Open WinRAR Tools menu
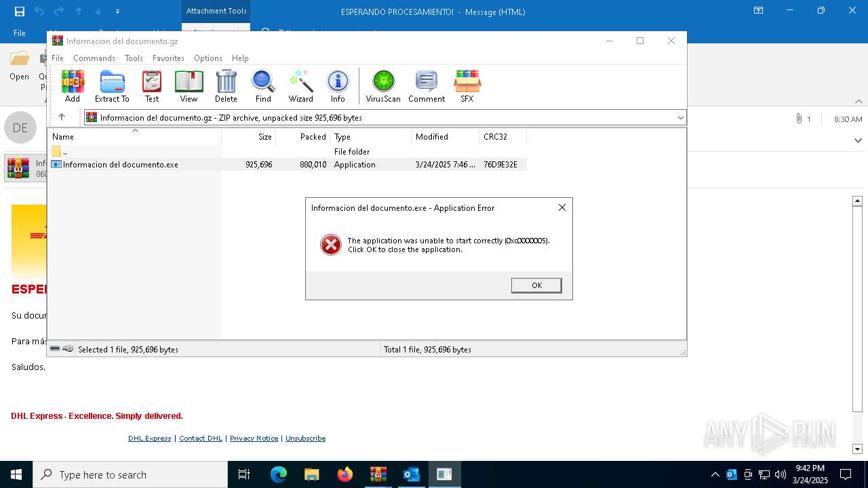This screenshot has width=868, height=488. tap(134, 58)
